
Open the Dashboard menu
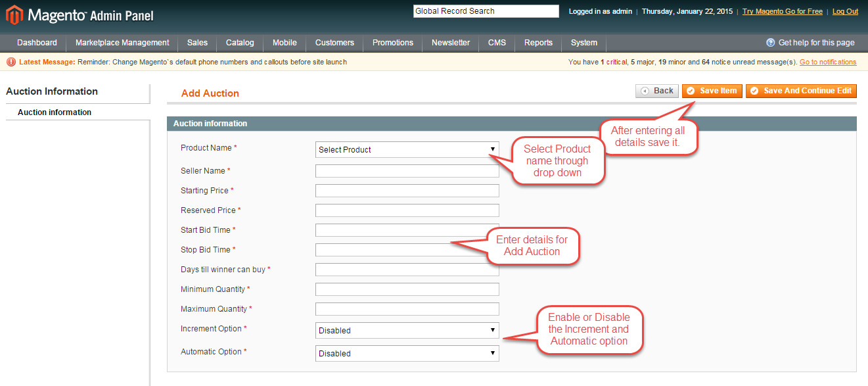(x=37, y=43)
